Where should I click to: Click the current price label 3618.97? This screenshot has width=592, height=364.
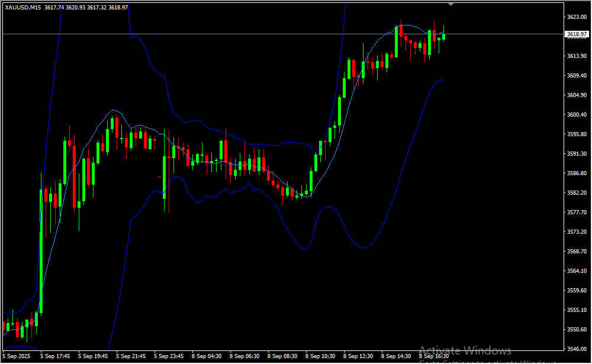point(576,34)
